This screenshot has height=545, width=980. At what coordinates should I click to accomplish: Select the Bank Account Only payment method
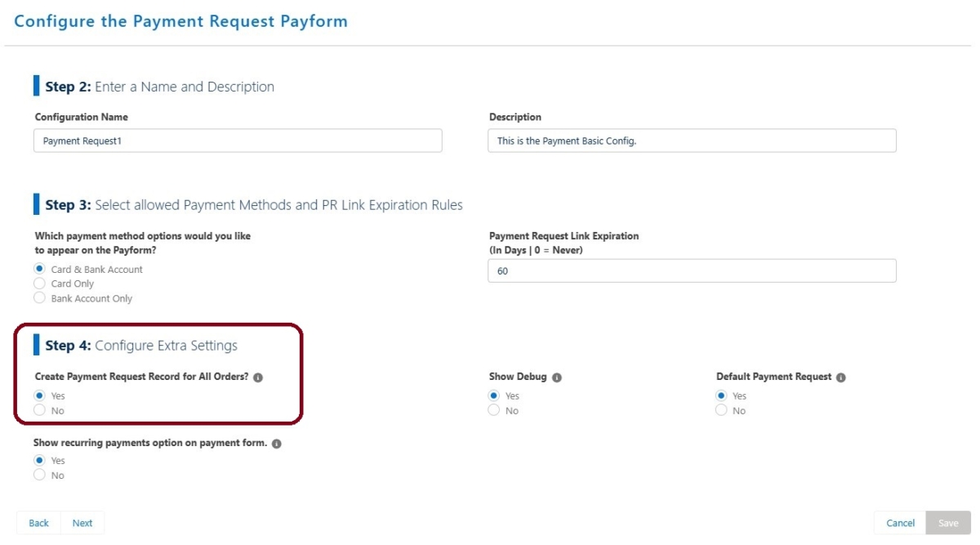point(39,297)
